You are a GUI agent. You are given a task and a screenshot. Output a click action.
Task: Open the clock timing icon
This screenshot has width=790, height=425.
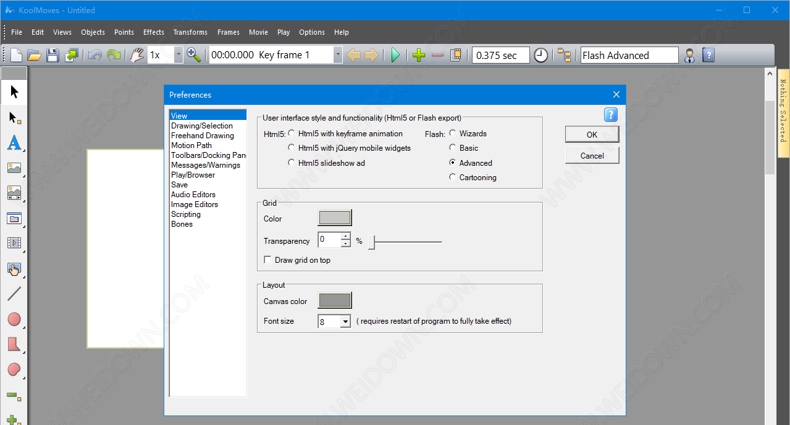coord(541,55)
